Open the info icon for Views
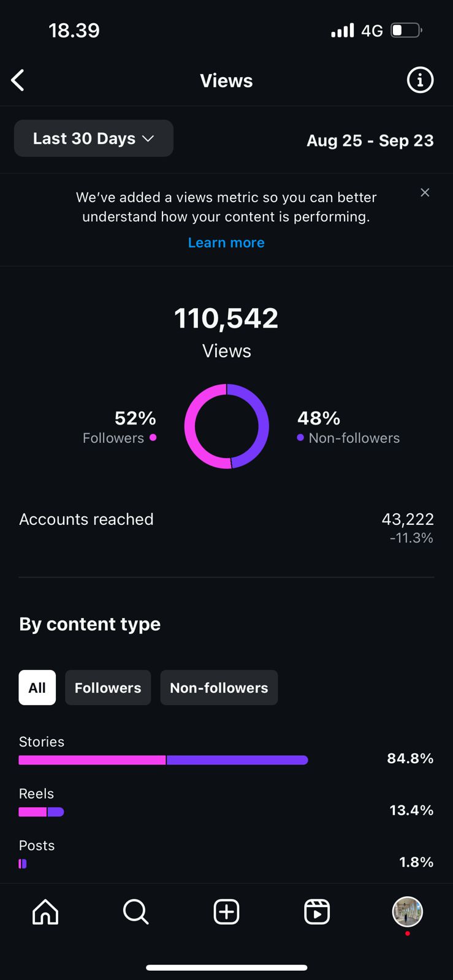453x980 pixels. pos(420,80)
